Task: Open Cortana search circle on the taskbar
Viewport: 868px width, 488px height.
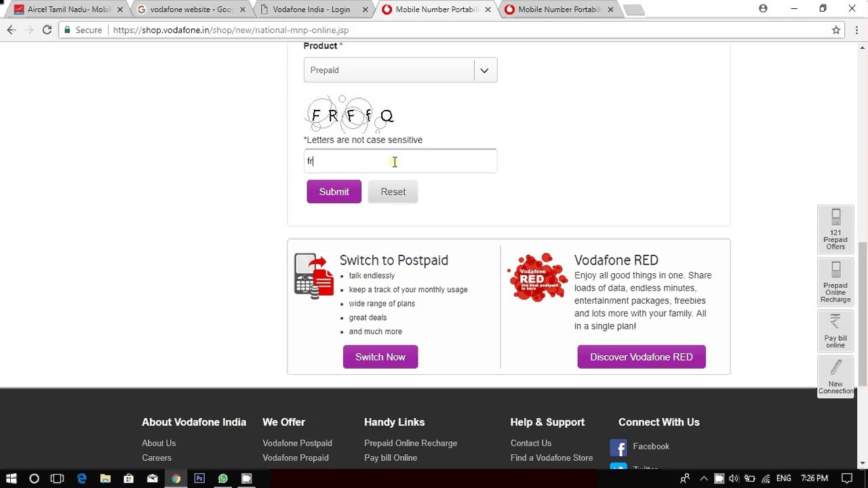Action: click(x=34, y=479)
